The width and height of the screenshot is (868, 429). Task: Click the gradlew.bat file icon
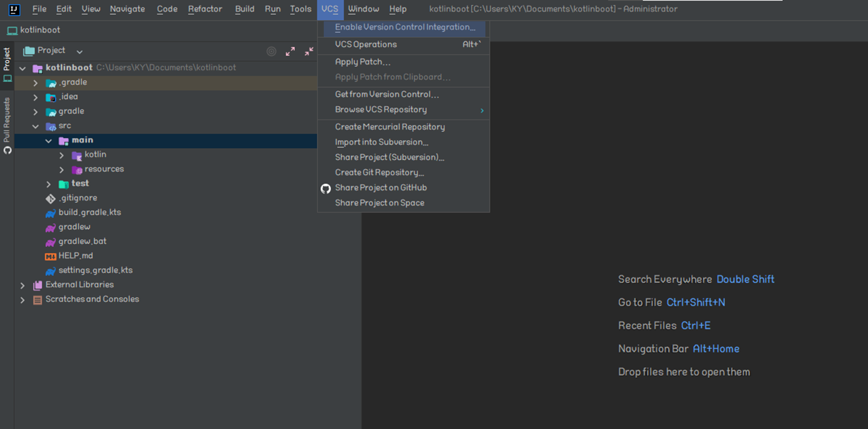50,242
